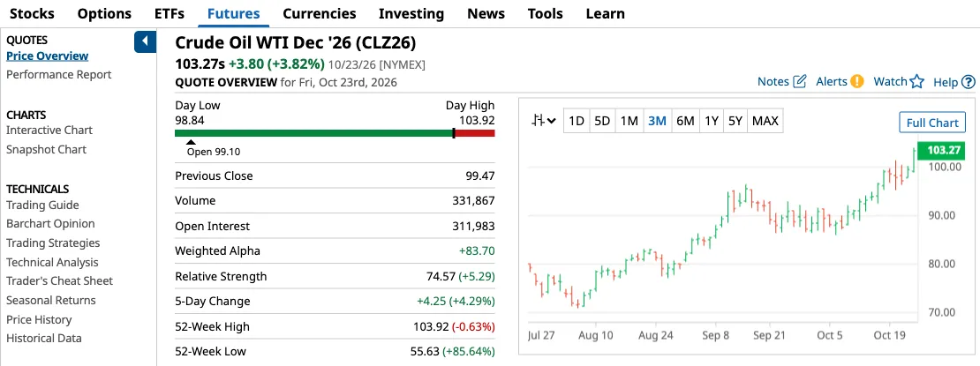Click the Relative Strength value 74.57

[440, 276]
